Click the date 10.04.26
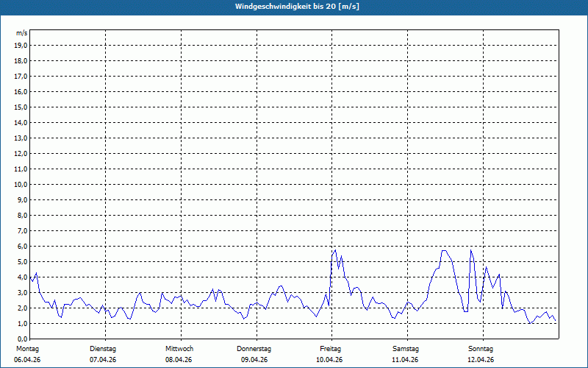 point(329,360)
